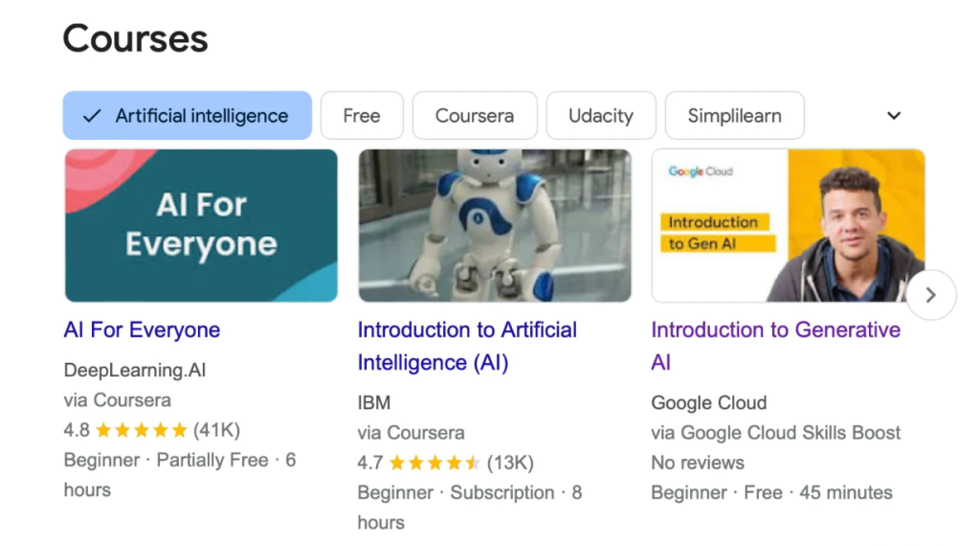Open the AI For Everyone thumbnail

click(x=201, y=226)
